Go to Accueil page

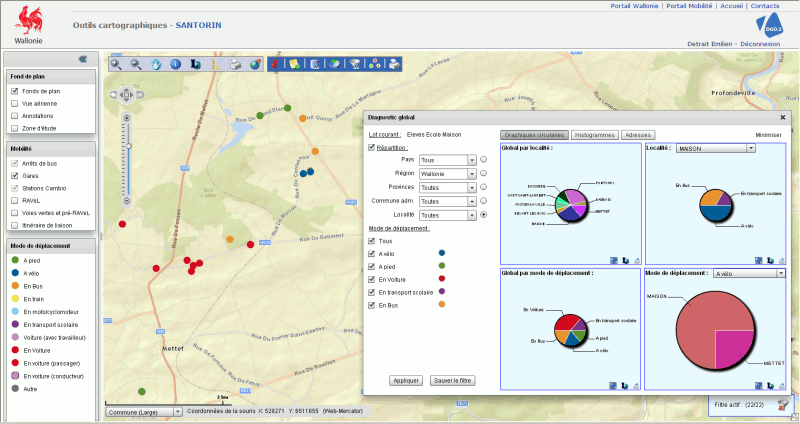pos(731,6)
